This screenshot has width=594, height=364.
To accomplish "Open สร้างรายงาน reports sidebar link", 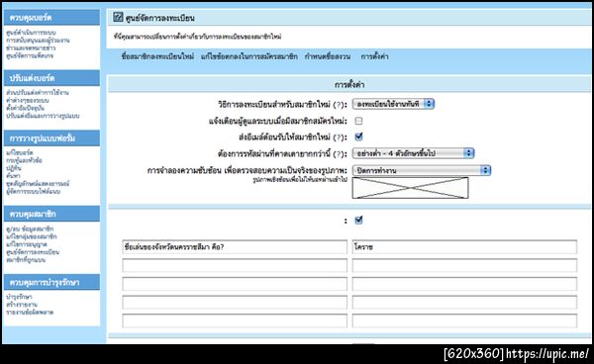I will pyautogui.click(x=22, y=305).
